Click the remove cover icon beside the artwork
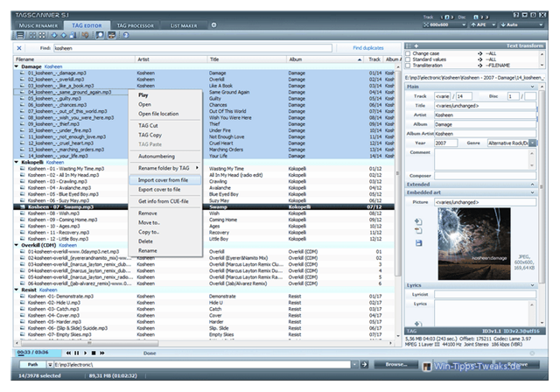This screenshot has height=392, width=560. pyautogui.click(x=418, y=231)
